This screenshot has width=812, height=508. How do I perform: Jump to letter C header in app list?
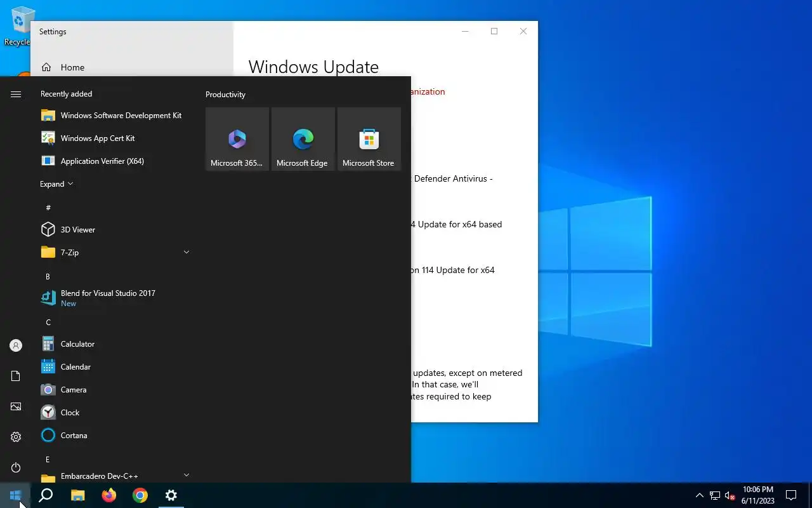(48, 323)
